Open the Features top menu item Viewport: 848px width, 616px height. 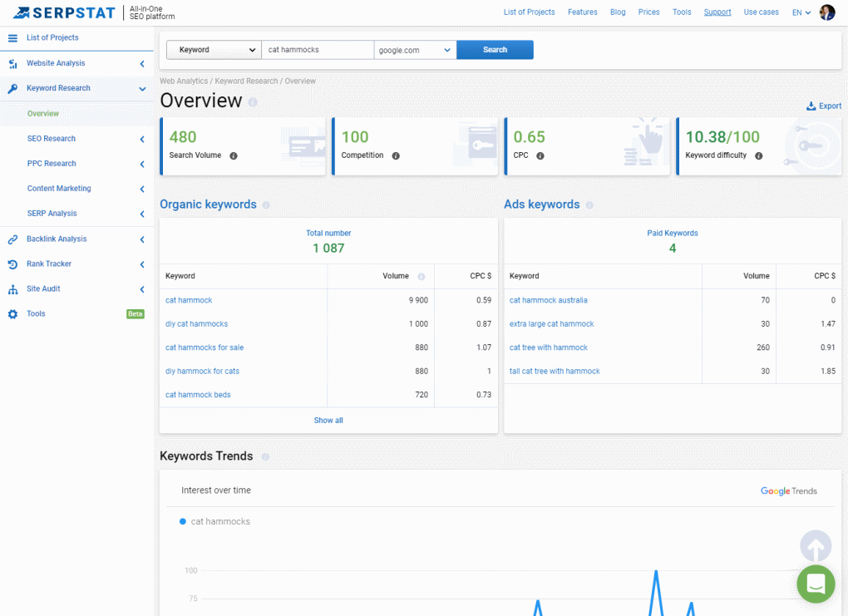click(x=583, y=12)
